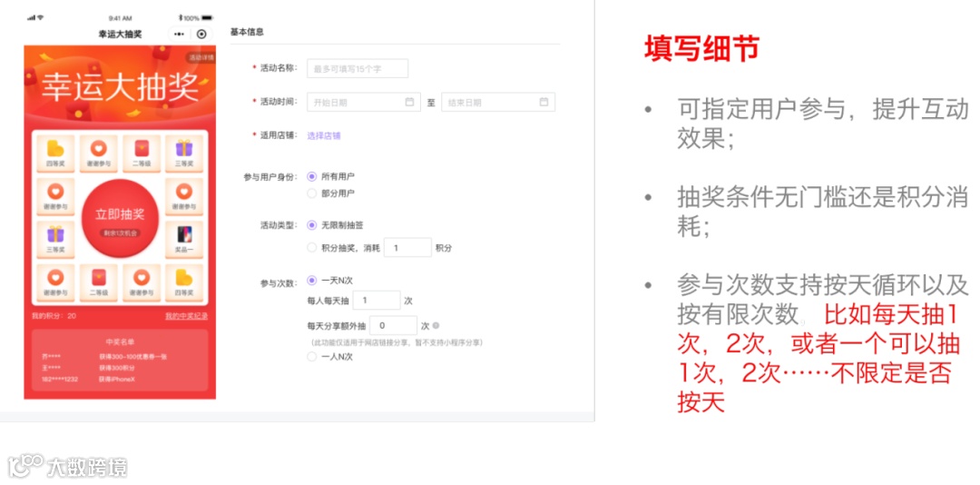The width and height of the screenshot is (980, 485).
Task: Tap the 奖品一 phone prize tile
Action: click(183, 240)
